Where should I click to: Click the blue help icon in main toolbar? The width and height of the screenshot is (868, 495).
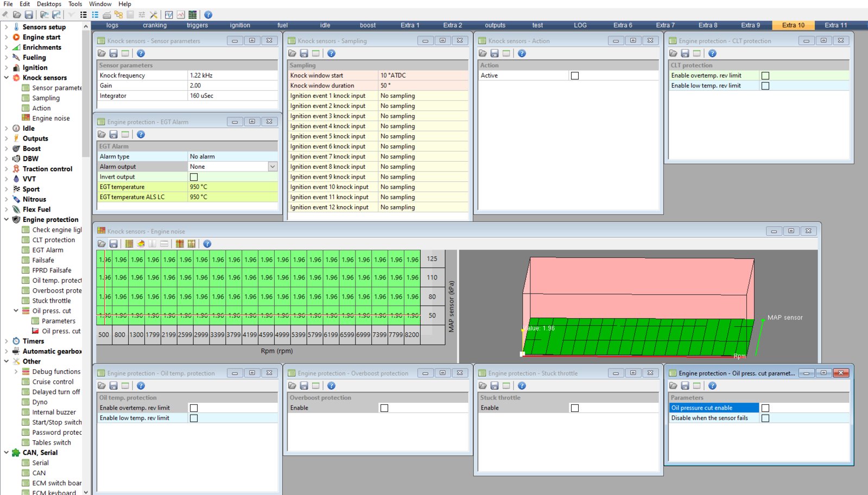(x=208, y=15)
